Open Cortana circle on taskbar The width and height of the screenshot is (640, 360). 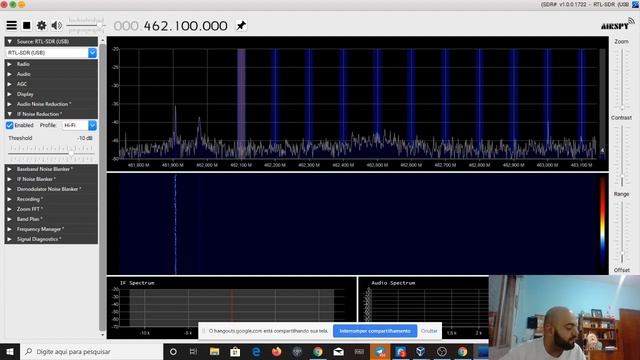173,351
